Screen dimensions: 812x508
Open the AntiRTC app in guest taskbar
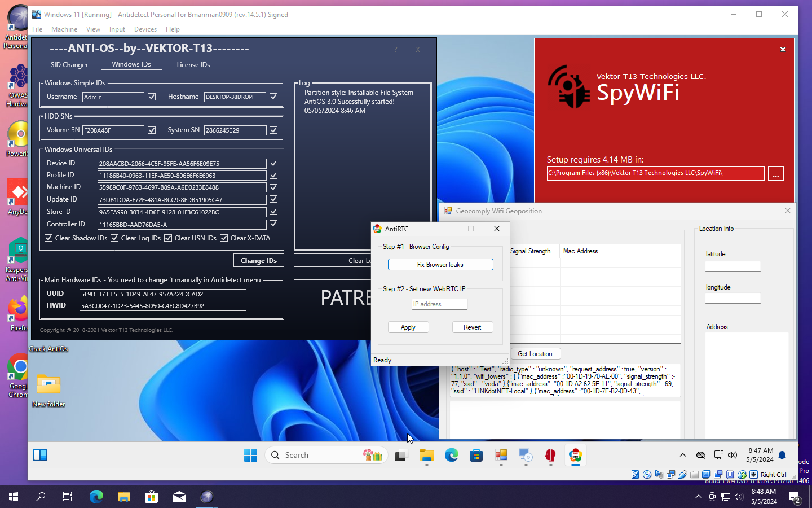coord(575,456)
